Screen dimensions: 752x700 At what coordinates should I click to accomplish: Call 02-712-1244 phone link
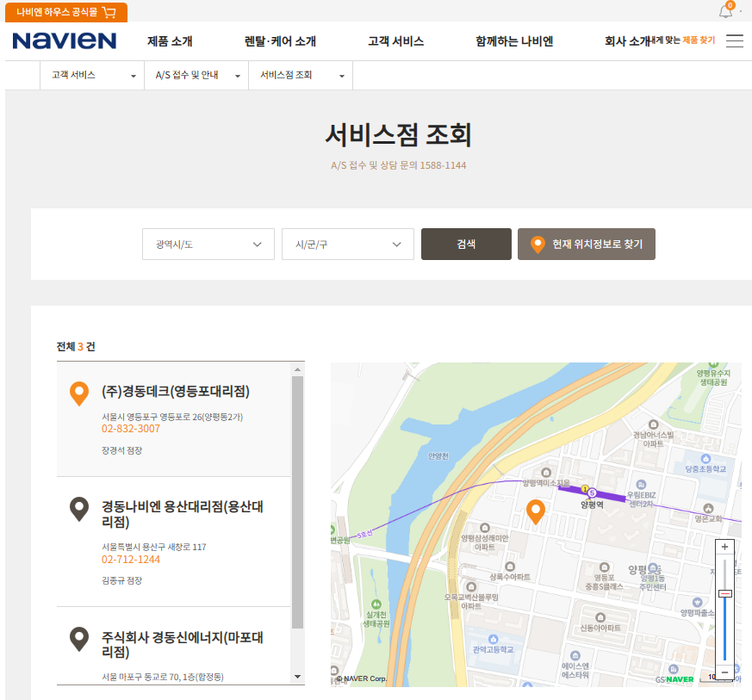130,560
